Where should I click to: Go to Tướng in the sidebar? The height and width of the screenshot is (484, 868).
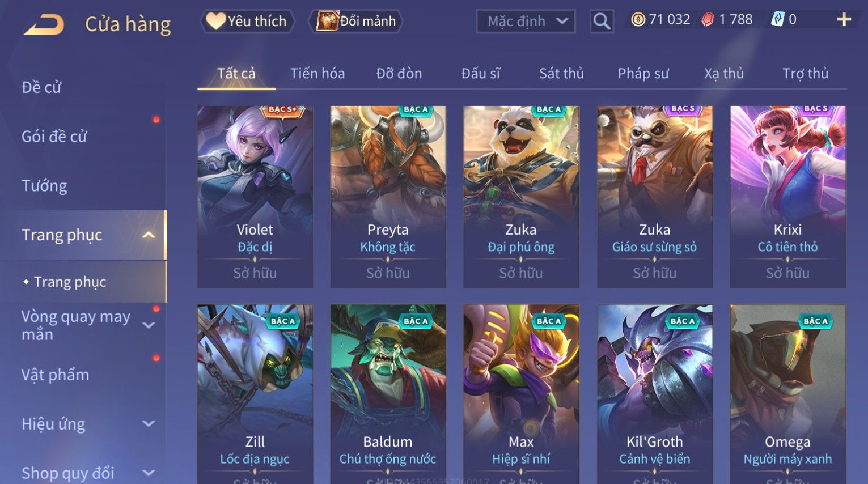point(44,186)
